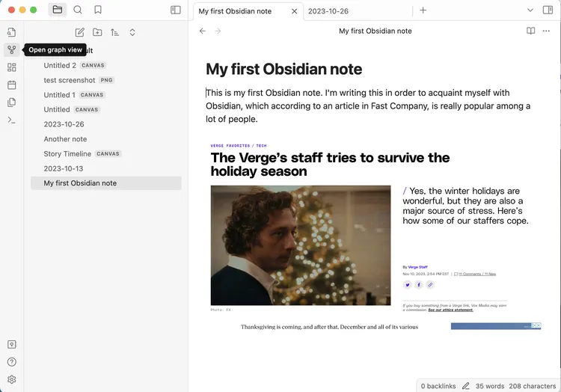Screen dimensions: 561x392
Task: Open graph view in left ribbon
Action: 11,50
